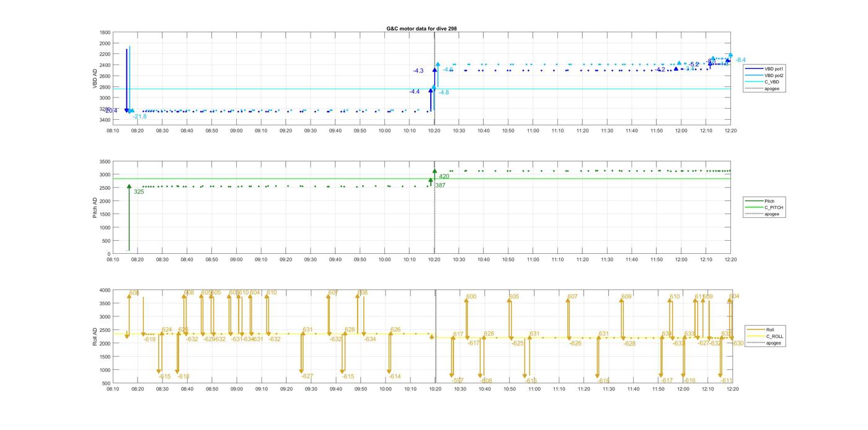
Task: Click the "387" annotation in the Pitch plot
Action: pyautogui.click(x=440, y=186)
